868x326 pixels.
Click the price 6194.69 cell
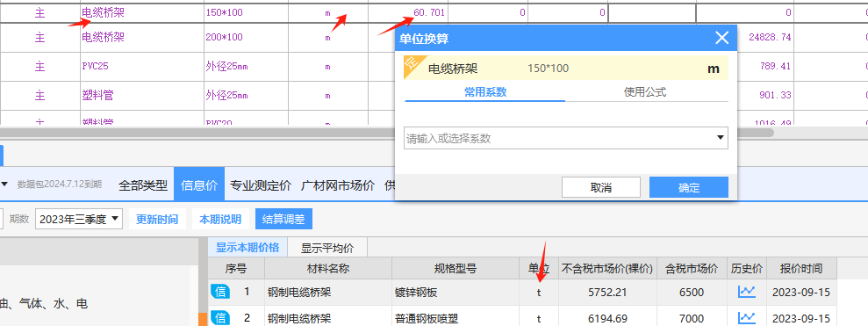pyautogui.click(x=608, y=318)
